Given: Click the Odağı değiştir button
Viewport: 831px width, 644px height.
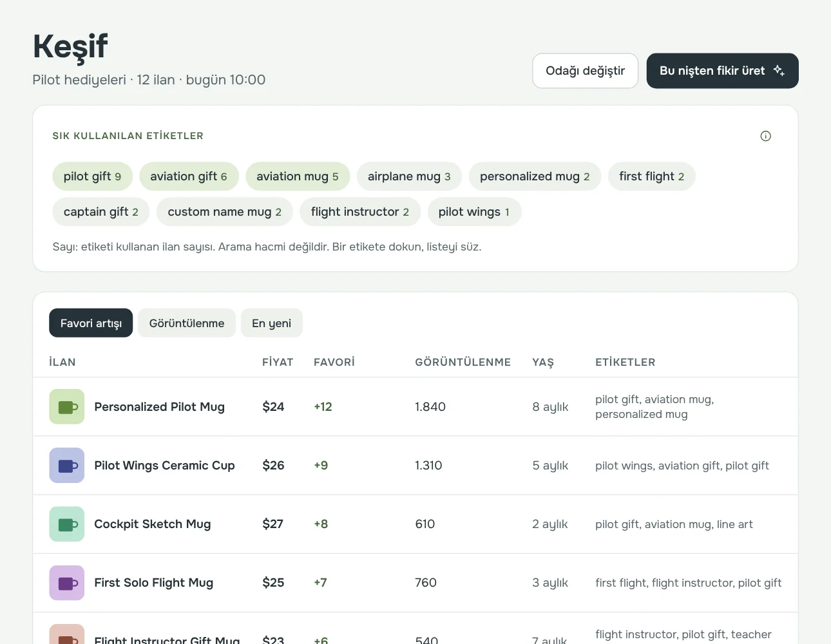Looking at the screenshot, I should (585, 71).
